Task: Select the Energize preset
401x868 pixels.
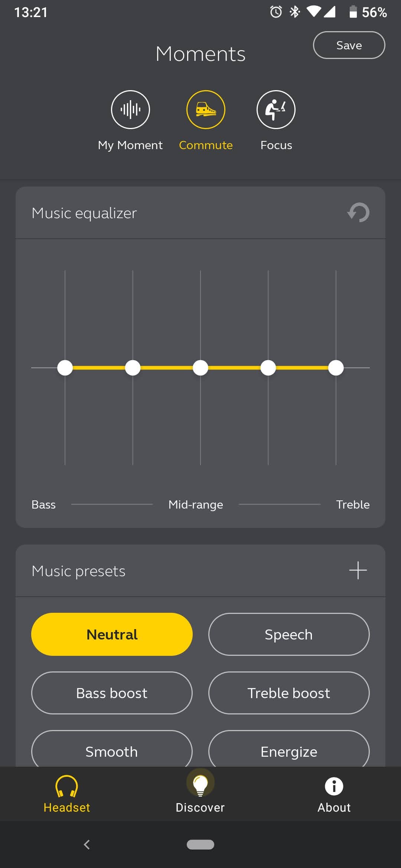Action: (289, 751)
